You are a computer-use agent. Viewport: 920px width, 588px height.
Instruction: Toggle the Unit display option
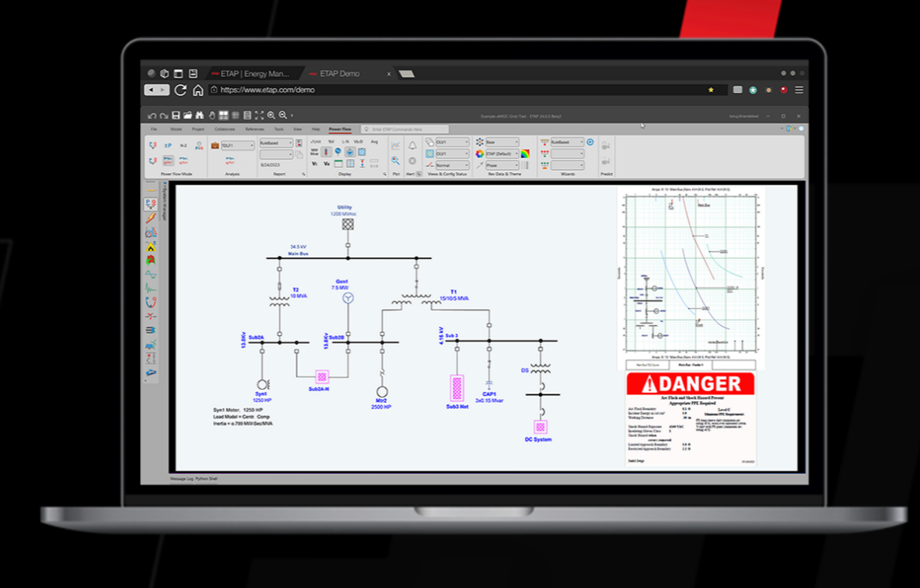[316, 142]
